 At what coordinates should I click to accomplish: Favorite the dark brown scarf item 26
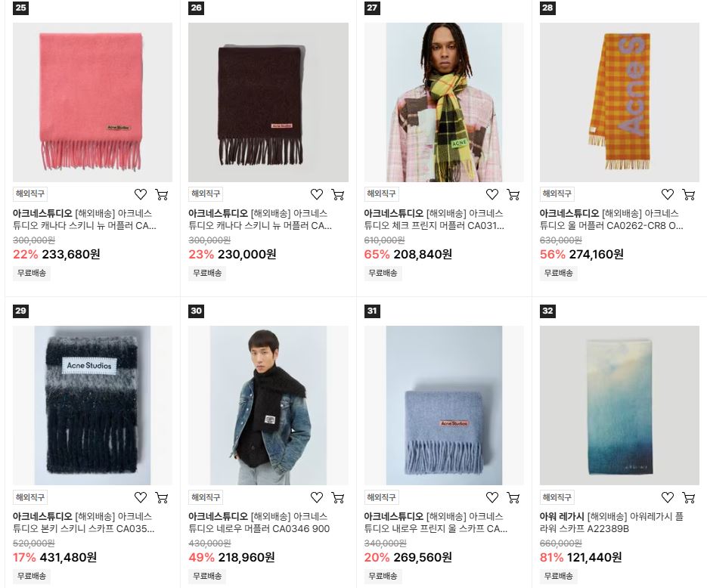(317, 194)
